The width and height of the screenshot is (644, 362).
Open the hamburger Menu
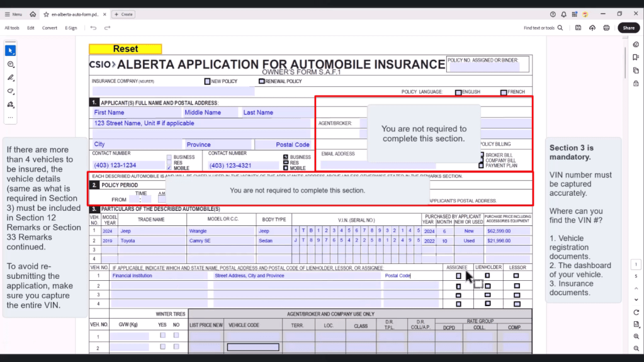tap(13, 14)
